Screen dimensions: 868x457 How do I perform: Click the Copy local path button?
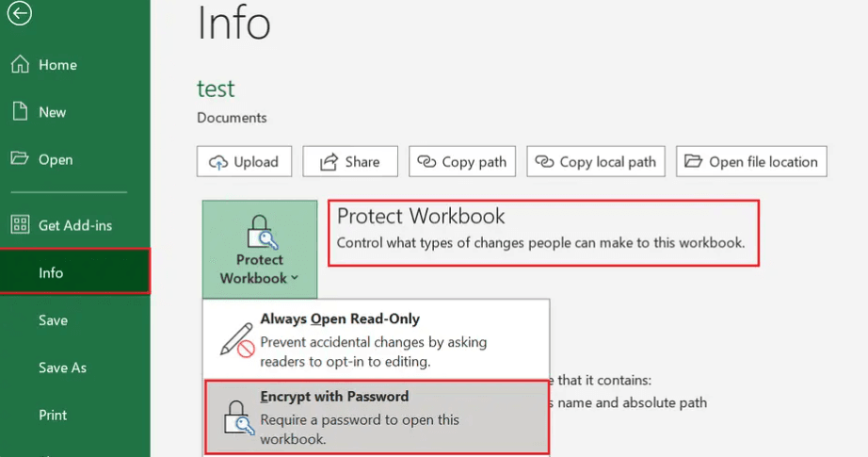pos(597,161)
